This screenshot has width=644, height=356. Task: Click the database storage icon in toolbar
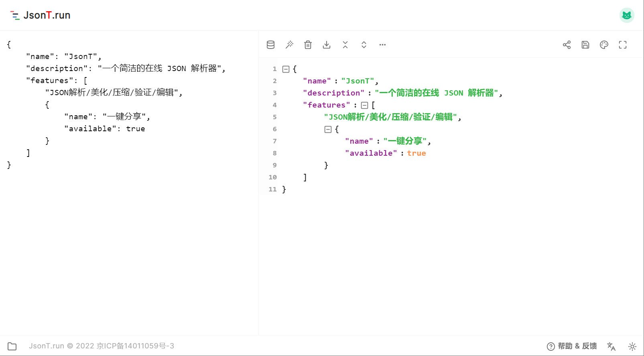(x=271, y=45)
